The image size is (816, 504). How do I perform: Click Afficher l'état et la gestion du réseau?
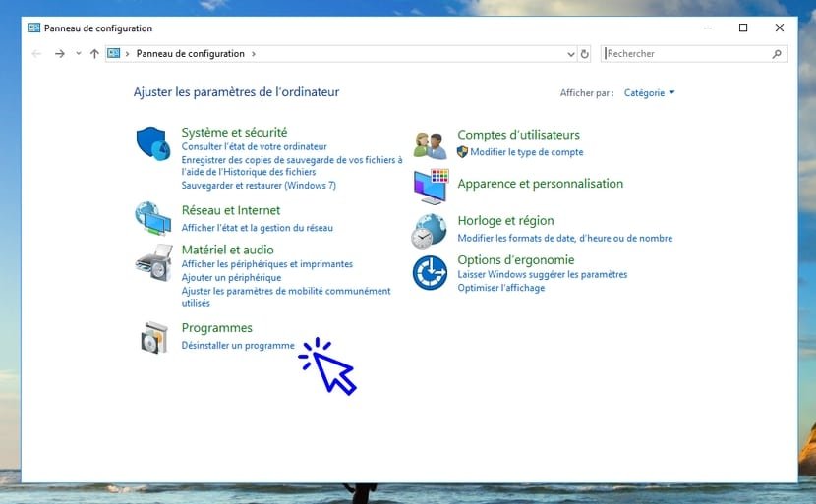pos(257,228)
